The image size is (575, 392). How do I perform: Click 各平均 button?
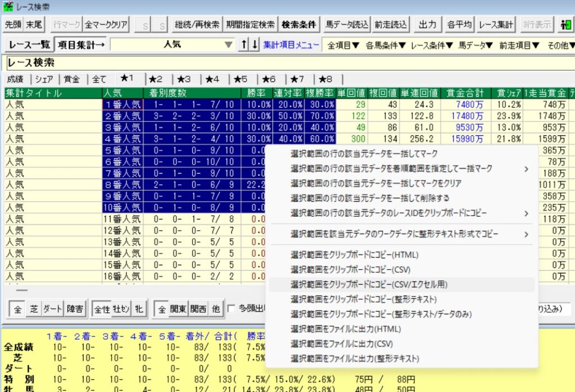[459, 25]
